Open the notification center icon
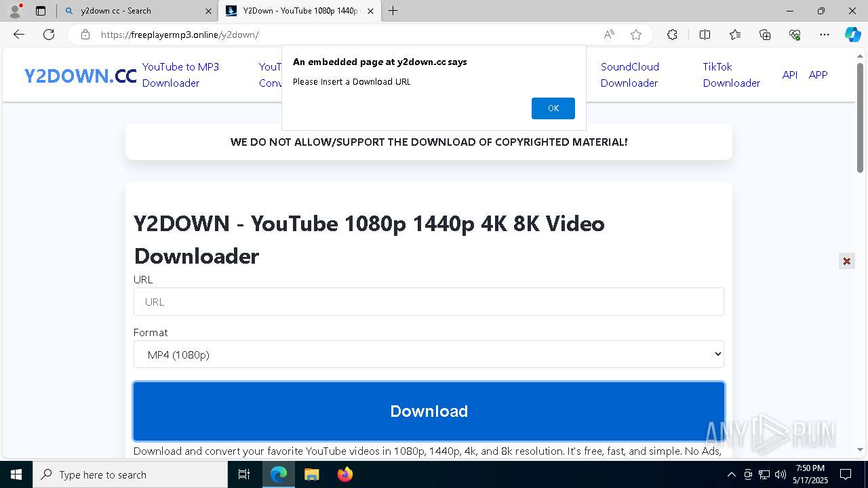 pos(846,474)
